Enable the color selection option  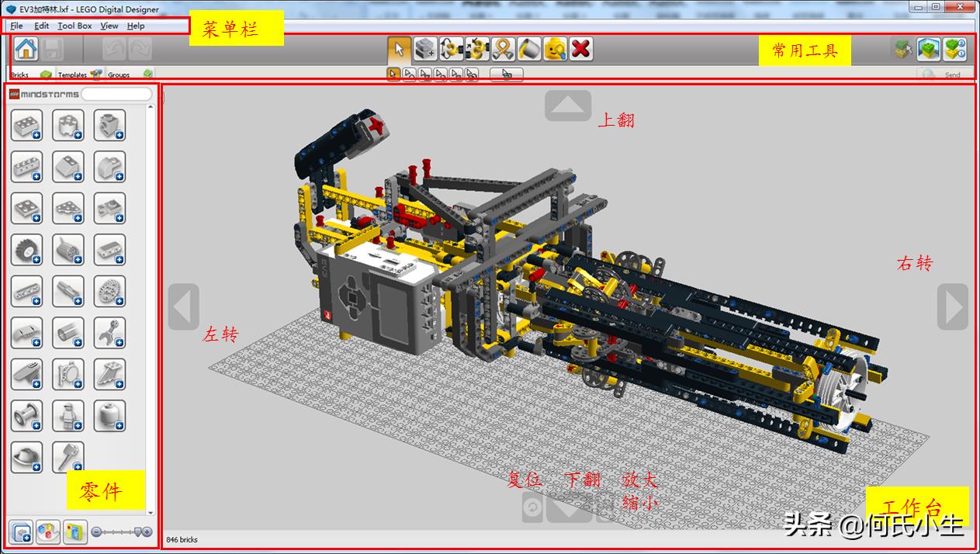(440, 74)
